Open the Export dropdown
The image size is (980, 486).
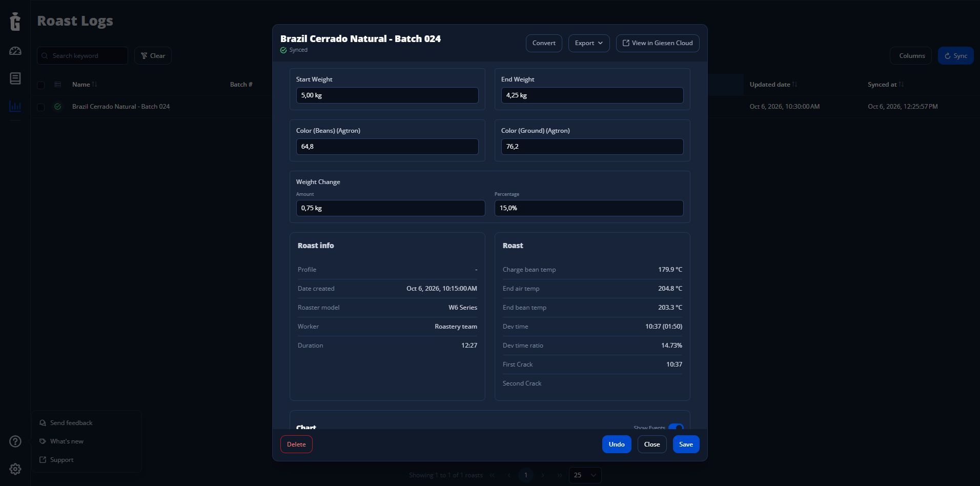tap(589, 43)
